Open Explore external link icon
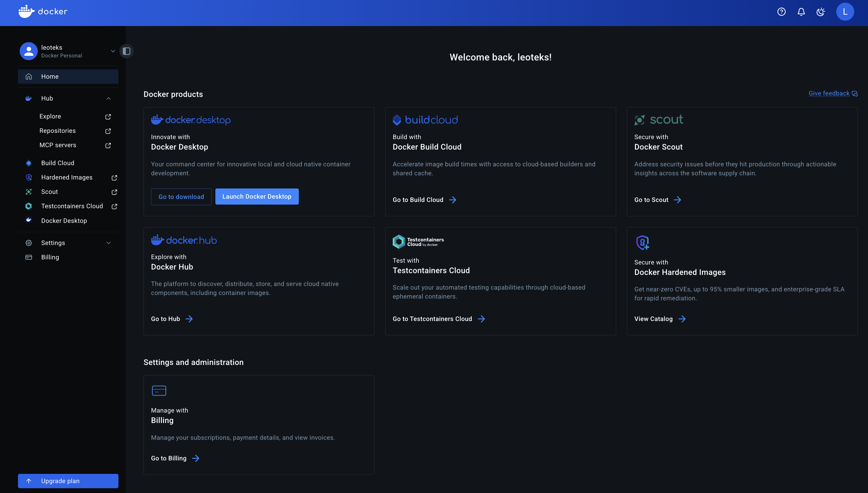Viewport: 868px width, 493px height. (x=108, y=116)
